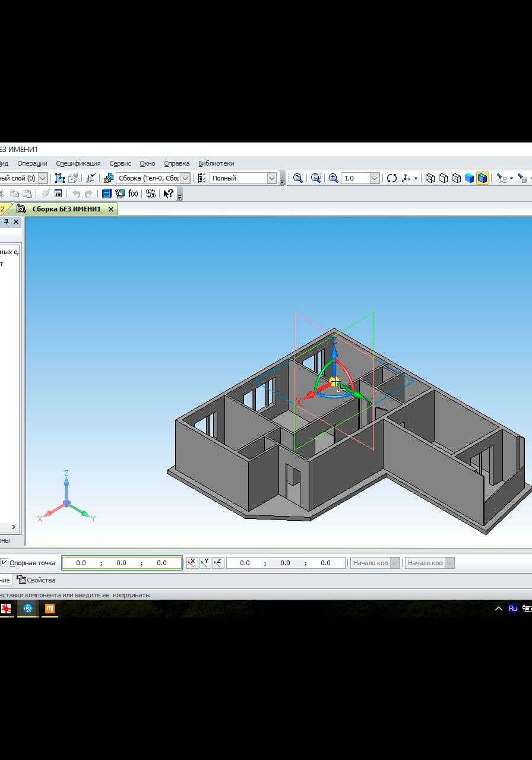532x760 pixels.
Task: Expand the orientation axes dropdown arrow
Action: (x=416, y=178)
